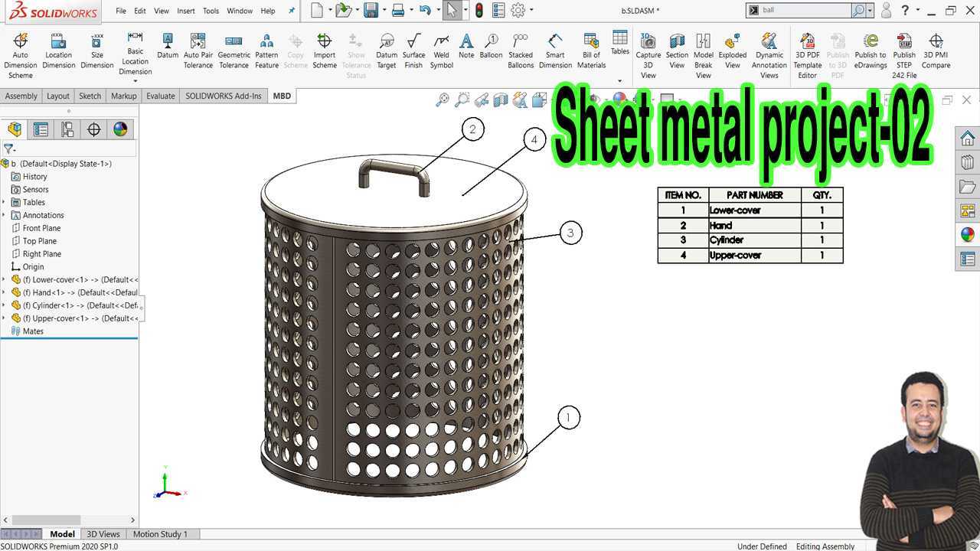
Task: Expand the Tables dropdown
Action: tap(620, 81)
